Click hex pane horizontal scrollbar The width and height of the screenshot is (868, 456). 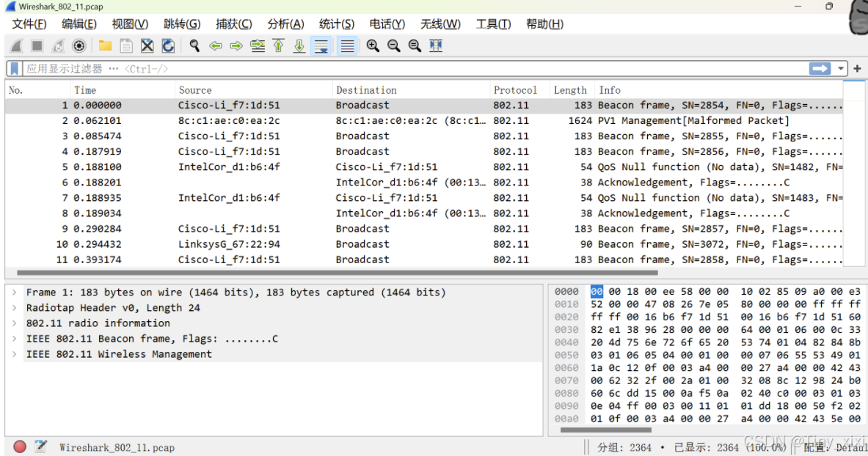[605, 430]
